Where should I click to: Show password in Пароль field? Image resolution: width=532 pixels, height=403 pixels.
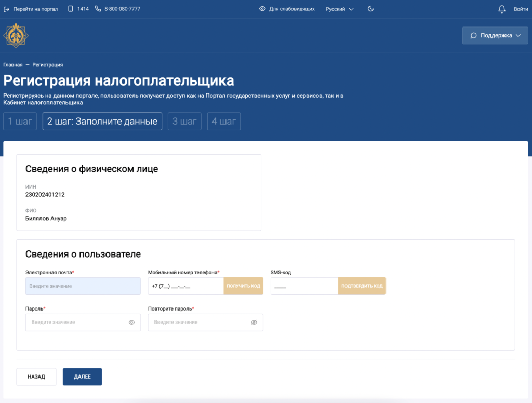click(131, 323)
